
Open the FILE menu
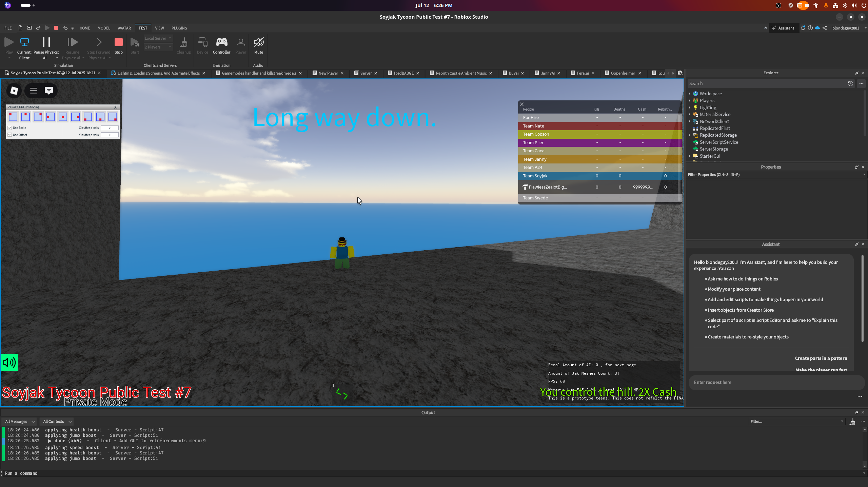click(8, 28)
